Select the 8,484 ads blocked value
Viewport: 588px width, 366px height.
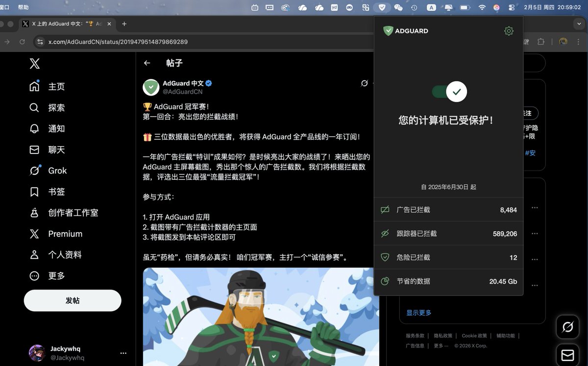tap(508, 210)
